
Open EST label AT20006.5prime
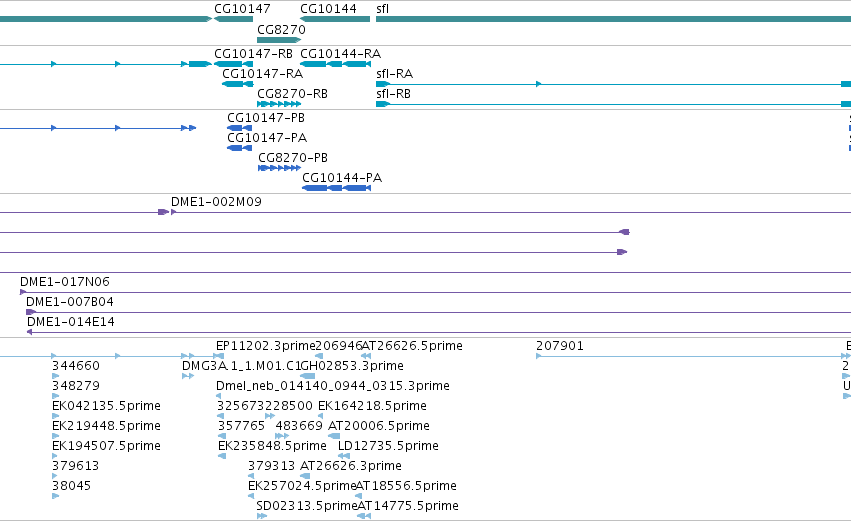379,426
